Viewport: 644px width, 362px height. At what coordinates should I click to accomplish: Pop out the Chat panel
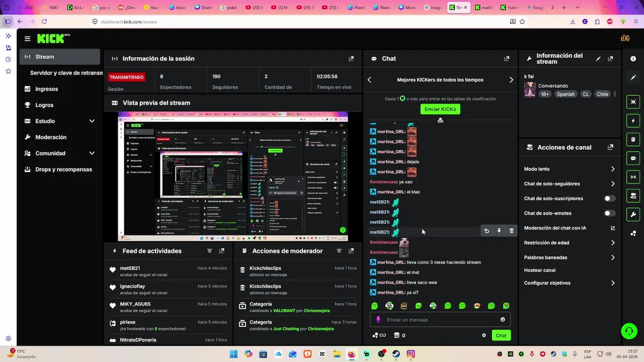pos(507,59)
